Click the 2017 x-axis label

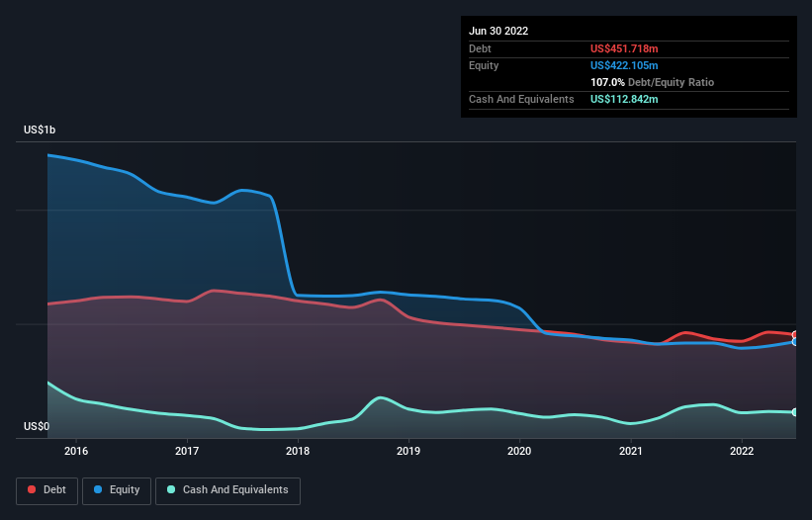tap(187, 451)
